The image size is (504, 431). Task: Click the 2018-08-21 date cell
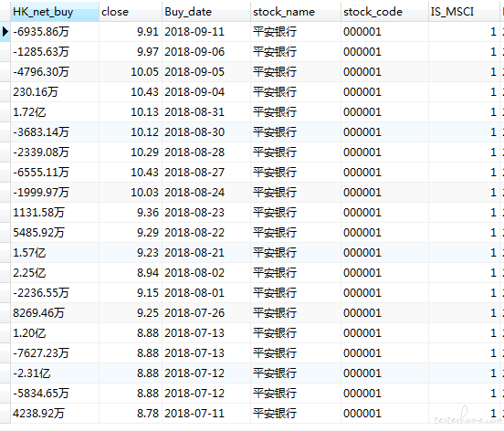click(x=206, y=253)
